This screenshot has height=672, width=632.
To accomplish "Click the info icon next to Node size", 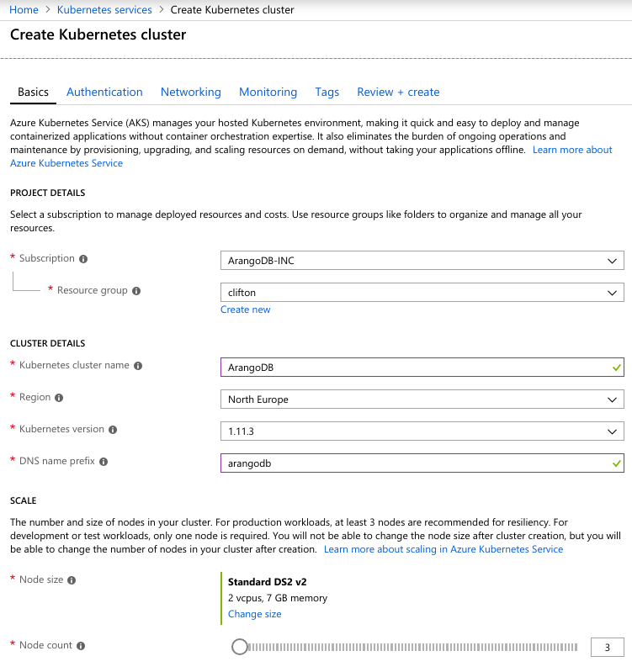I will pos(72,580).
